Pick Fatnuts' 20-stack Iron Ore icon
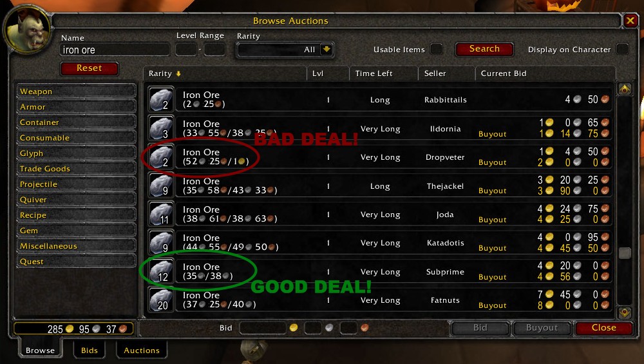The image size is (644, 364). coord(161,300)
